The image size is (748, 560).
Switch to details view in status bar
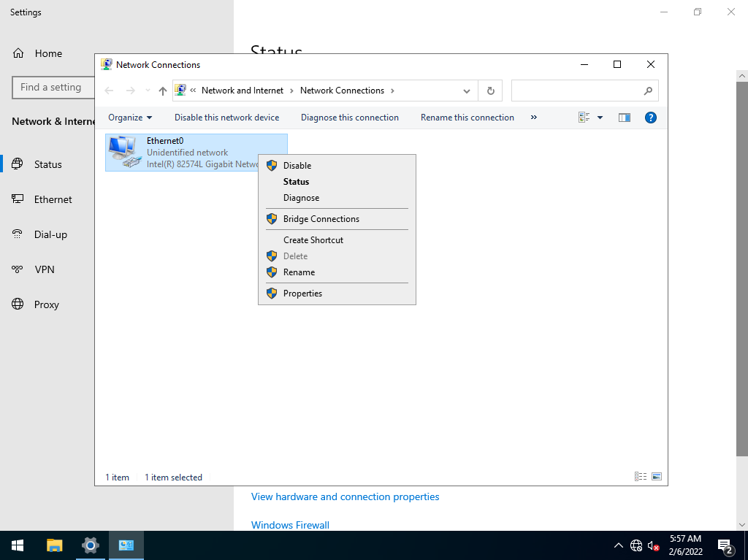pyautogui.click(x=640, y=477)
